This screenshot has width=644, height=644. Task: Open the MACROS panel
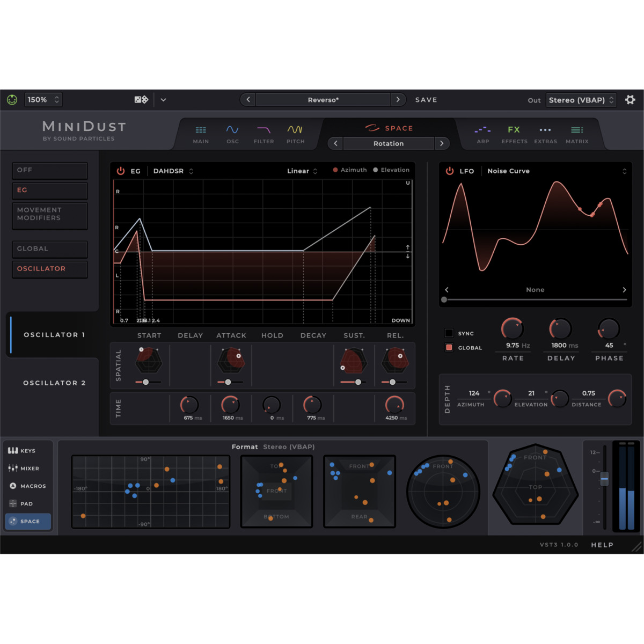coord(28,486)
